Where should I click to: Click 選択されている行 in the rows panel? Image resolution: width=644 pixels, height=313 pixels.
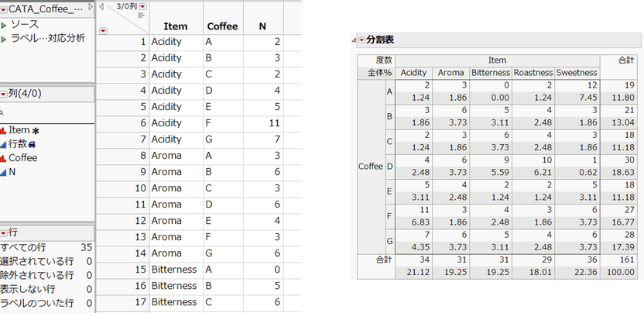(36, 261)
